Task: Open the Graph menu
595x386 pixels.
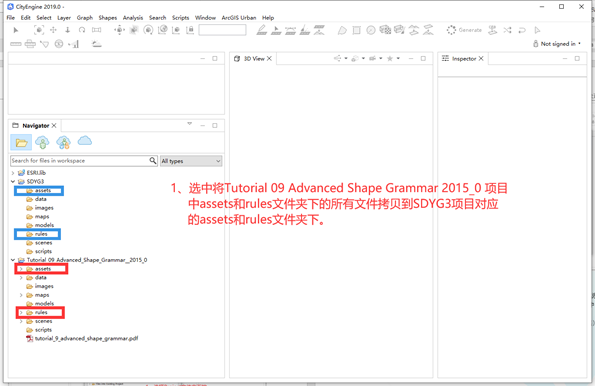Action: click(x=85, y=18)
